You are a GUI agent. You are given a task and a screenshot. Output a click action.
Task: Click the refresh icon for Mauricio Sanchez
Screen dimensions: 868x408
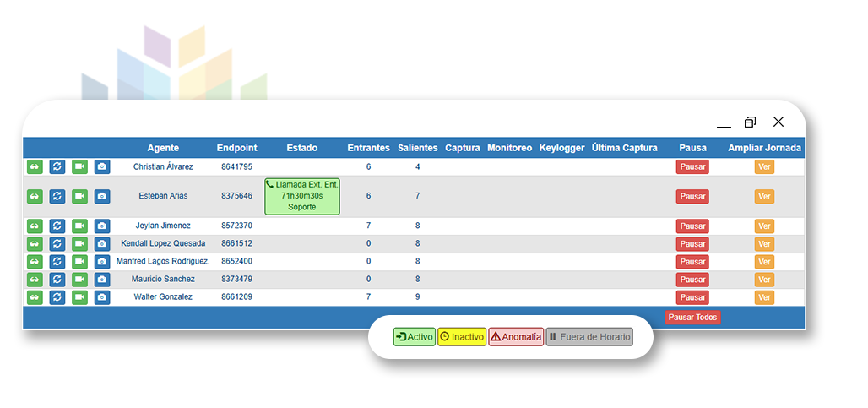(57, 280)
